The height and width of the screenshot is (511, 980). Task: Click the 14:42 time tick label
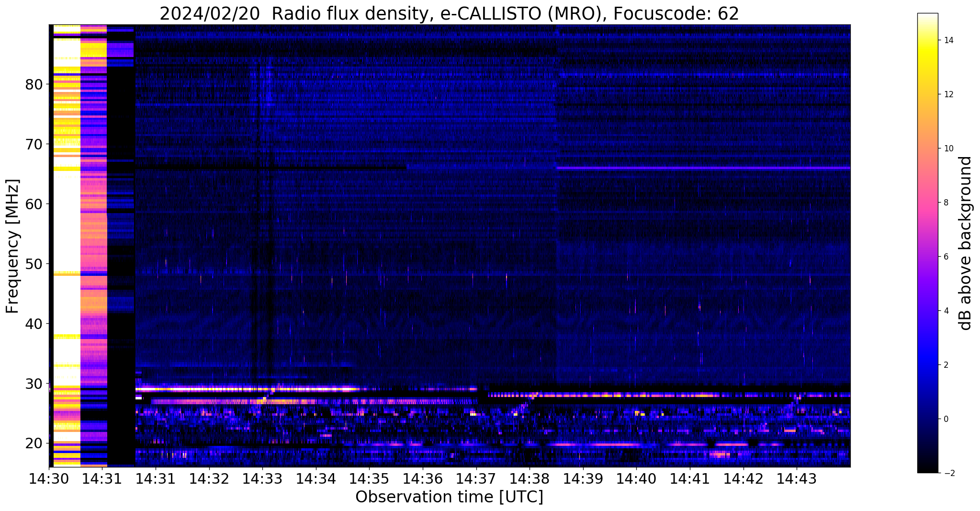[x=743, y=478]
